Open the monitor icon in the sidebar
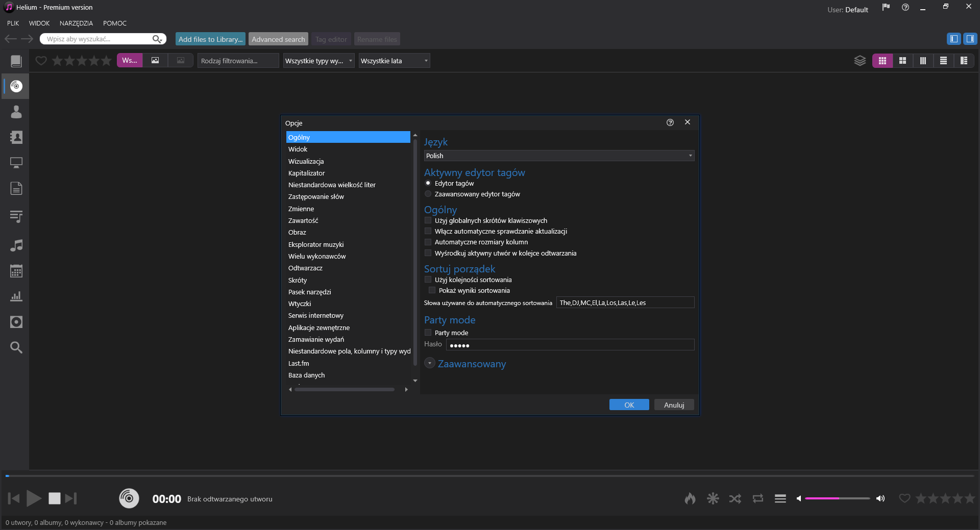This screenshot has height=530, width=980. point(16,163)
